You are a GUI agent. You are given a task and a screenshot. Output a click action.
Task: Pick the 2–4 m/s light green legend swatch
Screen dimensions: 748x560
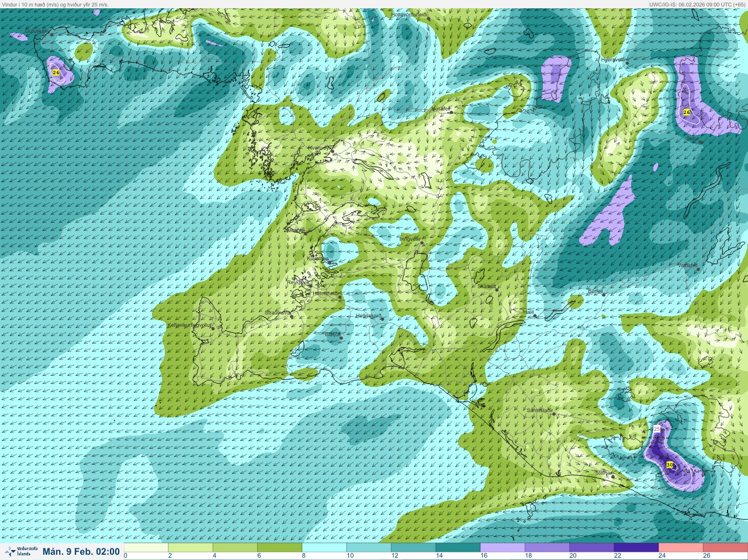point(191,548)
